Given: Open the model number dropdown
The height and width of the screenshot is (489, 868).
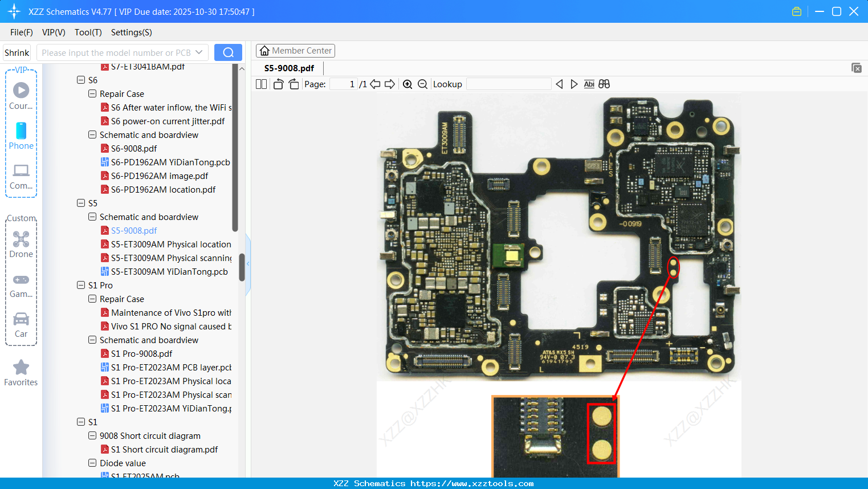Looking at the screenshot, I should [x=199, y=52].
